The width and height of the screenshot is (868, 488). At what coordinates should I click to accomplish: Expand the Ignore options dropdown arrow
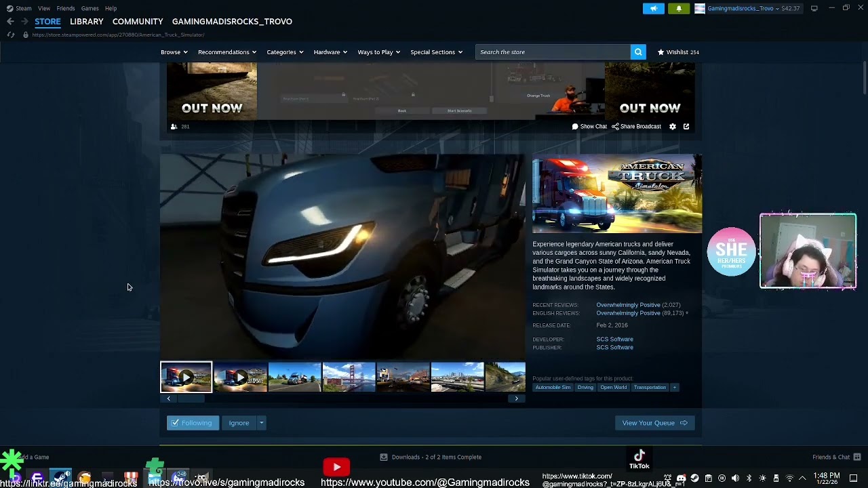[x=261, y=423]
